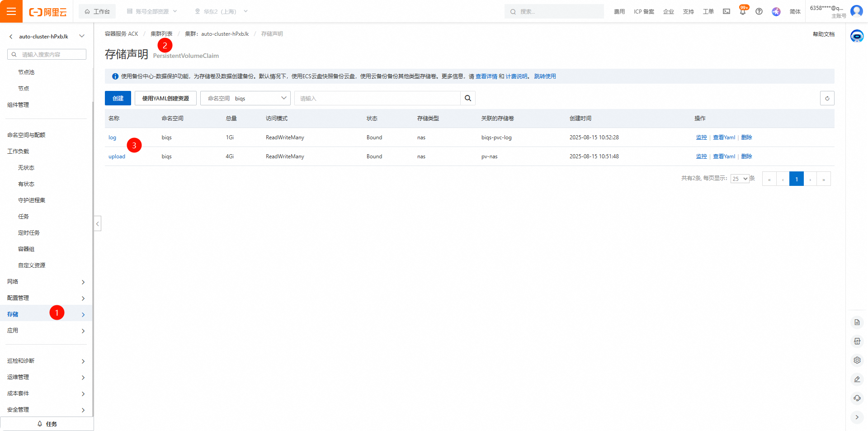The height and width of the screenshot is (431, 868).
Task: Refresh the PVC list
Action: click(827, 98)
